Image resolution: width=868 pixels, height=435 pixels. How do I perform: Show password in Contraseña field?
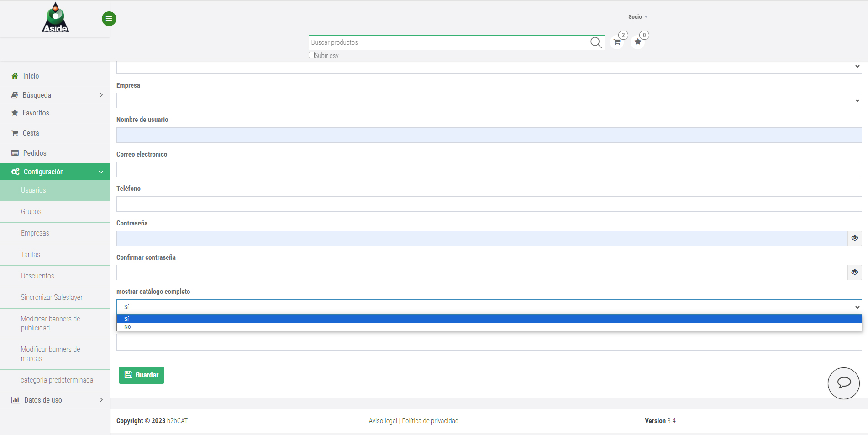click(x=854, y=238)
